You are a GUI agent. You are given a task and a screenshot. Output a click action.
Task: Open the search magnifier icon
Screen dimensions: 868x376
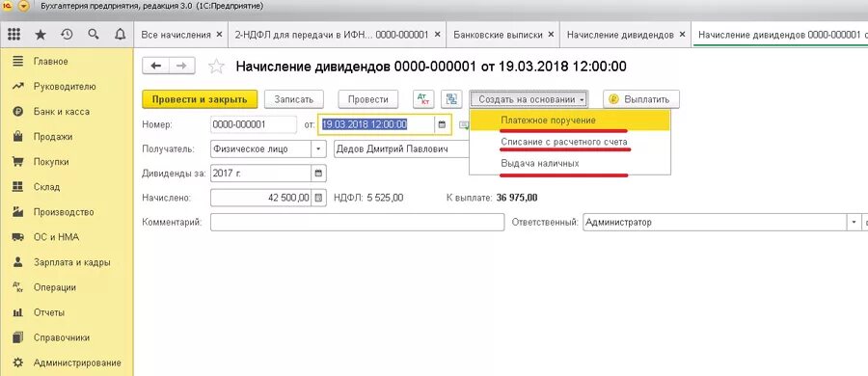coord(93,35)
